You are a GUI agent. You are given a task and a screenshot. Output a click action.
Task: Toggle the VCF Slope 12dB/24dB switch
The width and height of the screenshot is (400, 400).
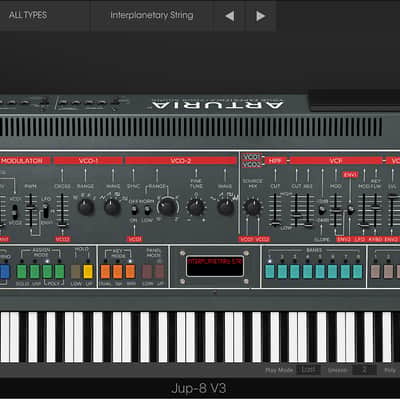click(x=322, y=210)
